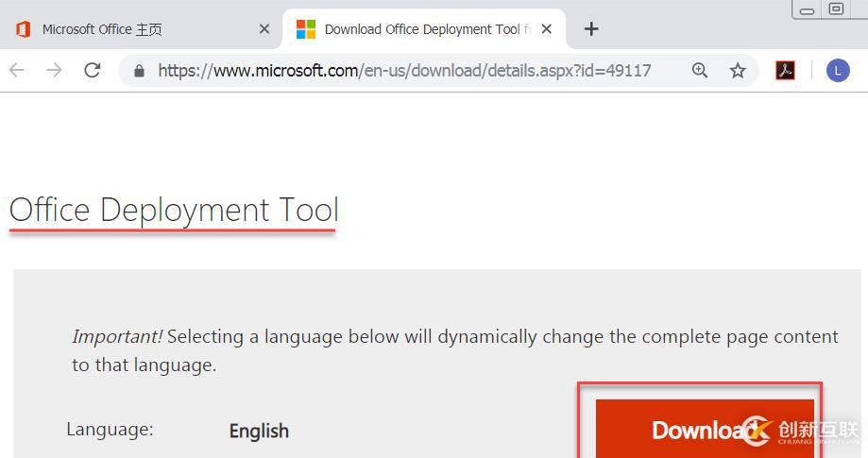Click the Office Deployment Tool heading
Screen dimensions: 868x458
point(174,211)
